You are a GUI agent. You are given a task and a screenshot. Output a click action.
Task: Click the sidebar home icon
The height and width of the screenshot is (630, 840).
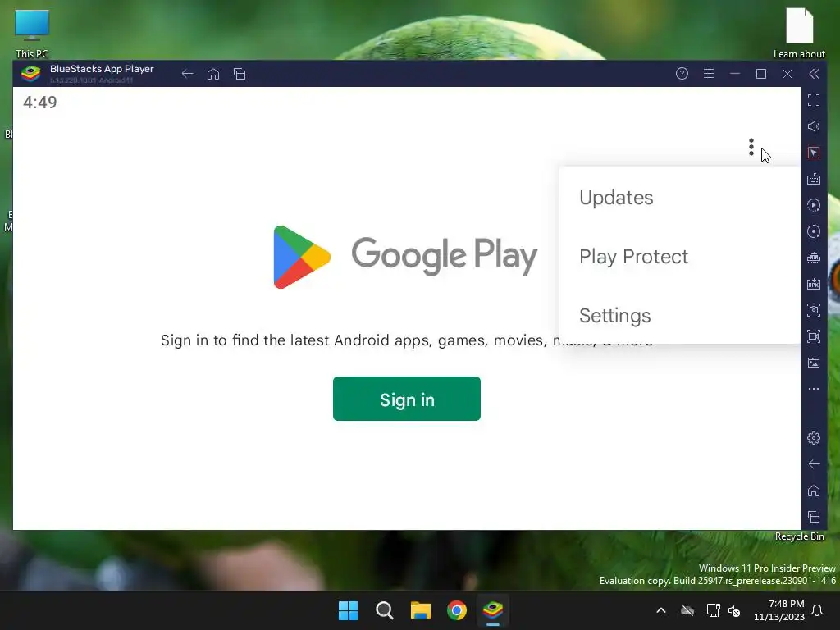point(813,491)
